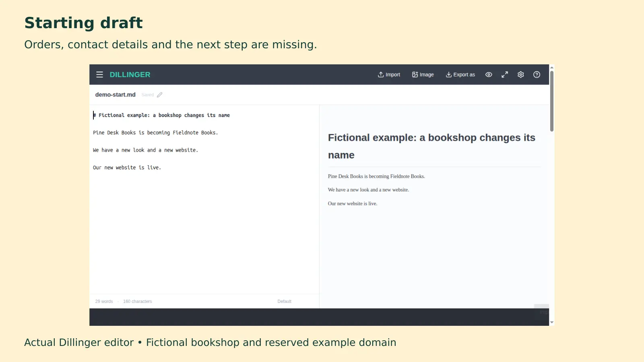Toggle preview with the eye icon
The image size is (644, 362).
coord(489,74)
